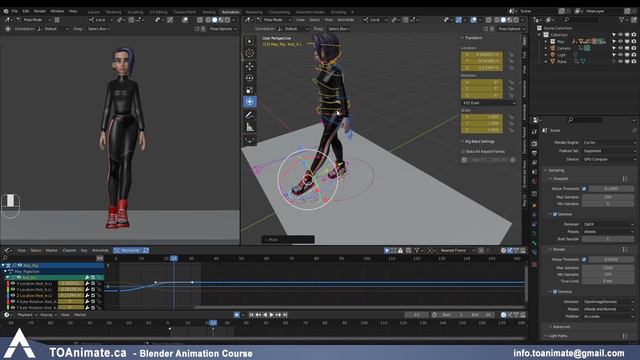The image size is (640, 360).
Task: Jump to the next keyframe
Action: 279,315
